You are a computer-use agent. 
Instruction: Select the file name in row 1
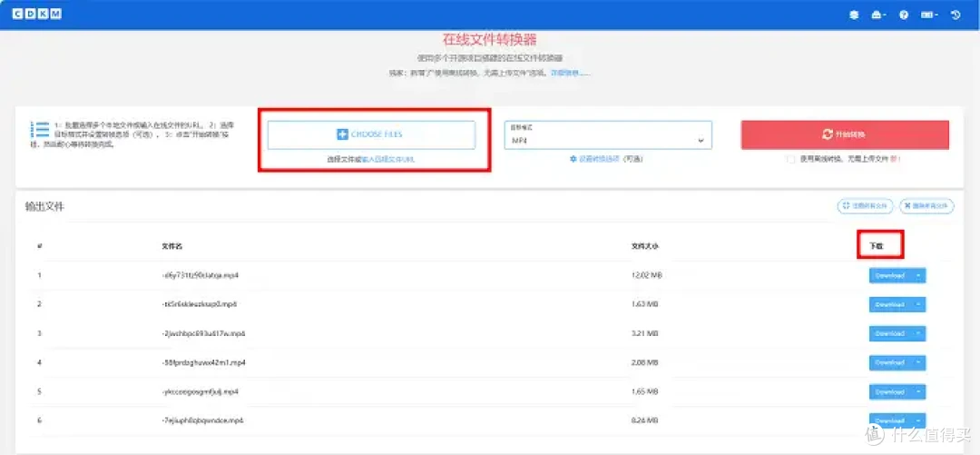(200, 275)
